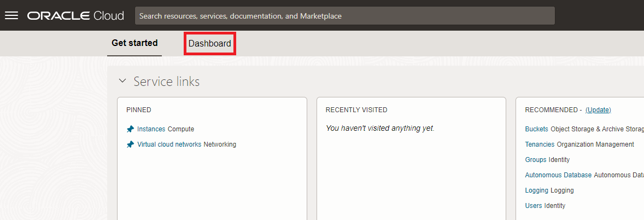644x220 pixels.
Task: Go to Buckets Object Storage link
Action: 536,129
